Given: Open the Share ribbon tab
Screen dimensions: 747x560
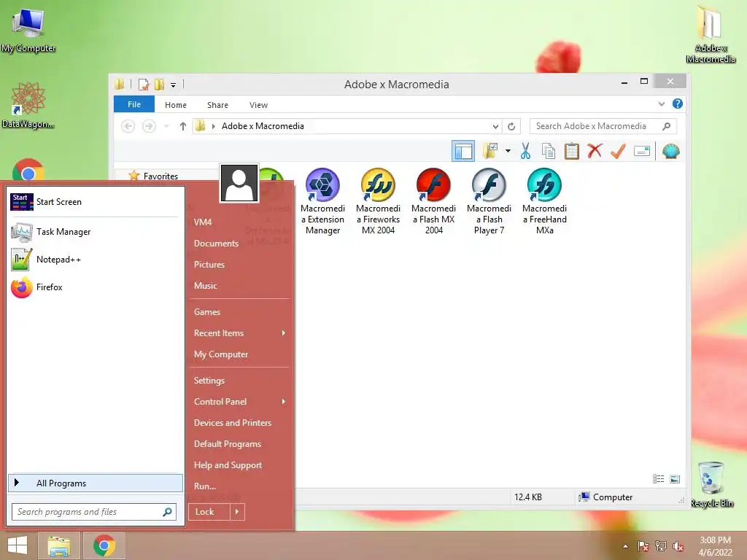Looking at the screenshot, I should click(x=217, y=105).
